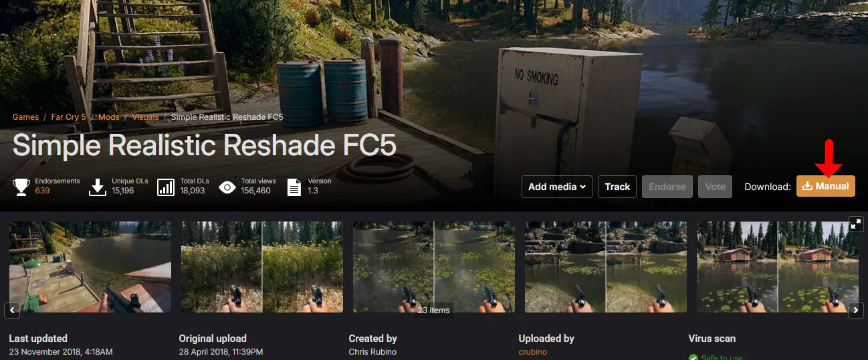Click the Version document icon
Viewport: 868px width, 360px height.
[294, 187]
